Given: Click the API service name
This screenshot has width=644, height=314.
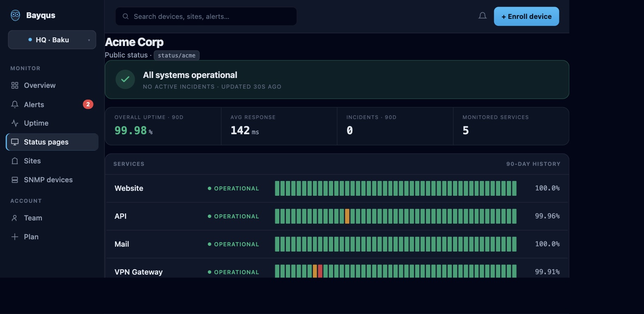Looking at the screenshot, I should [x=120, y=216].
